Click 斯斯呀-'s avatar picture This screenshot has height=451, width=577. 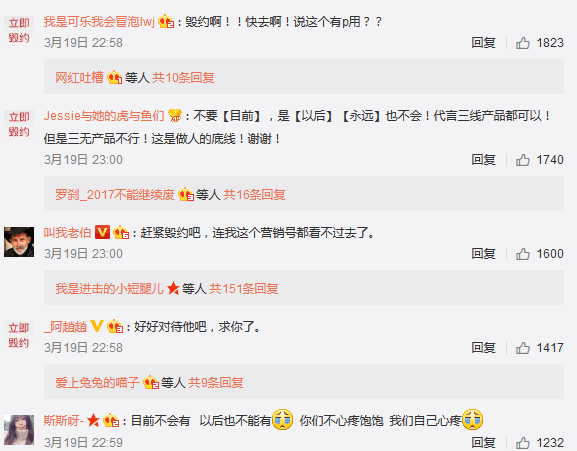(19, 430)
